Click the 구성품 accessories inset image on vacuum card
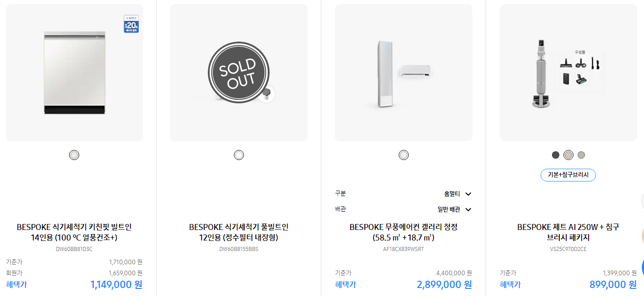Viewport: 644px width, 299px height. (580, 71)
